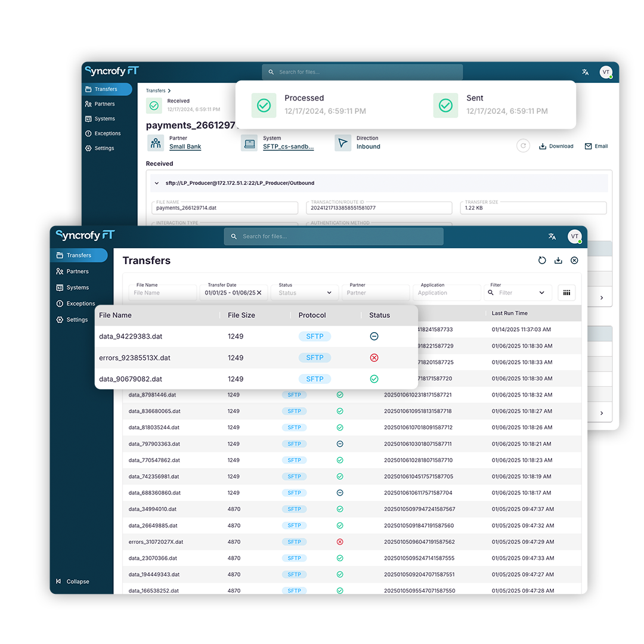
Task: Click the payments_266129714.dat File Name field
Action: click(x=225, y=208)
